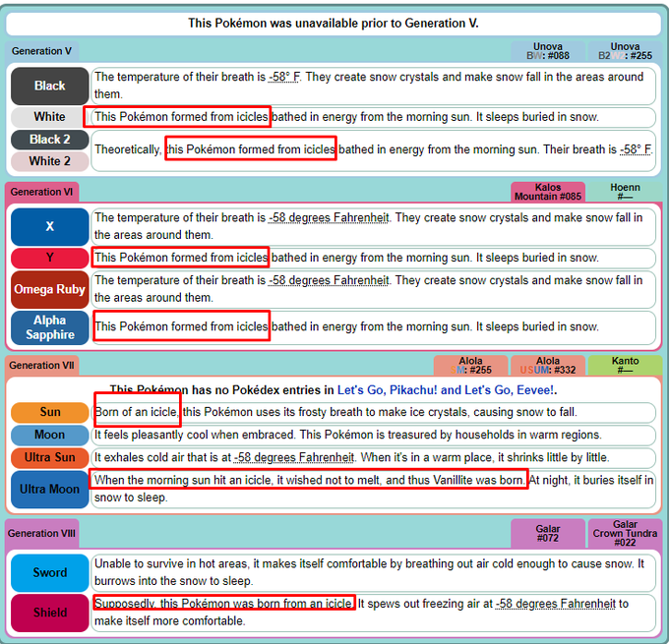
Task: Open the Alola SM #255 dex cell
Action: tap(470, 366)
